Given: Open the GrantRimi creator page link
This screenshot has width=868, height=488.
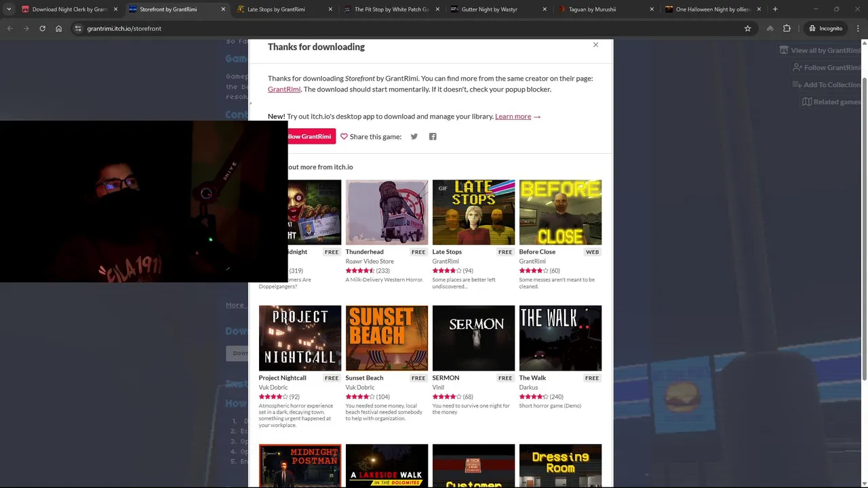Looking at the screenshot, I should [x=284, y=89].
